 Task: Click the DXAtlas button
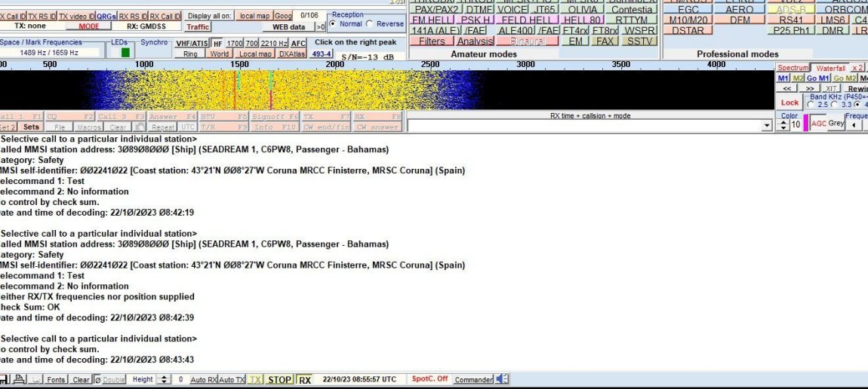pyautogui.click(x=292, y=54)
